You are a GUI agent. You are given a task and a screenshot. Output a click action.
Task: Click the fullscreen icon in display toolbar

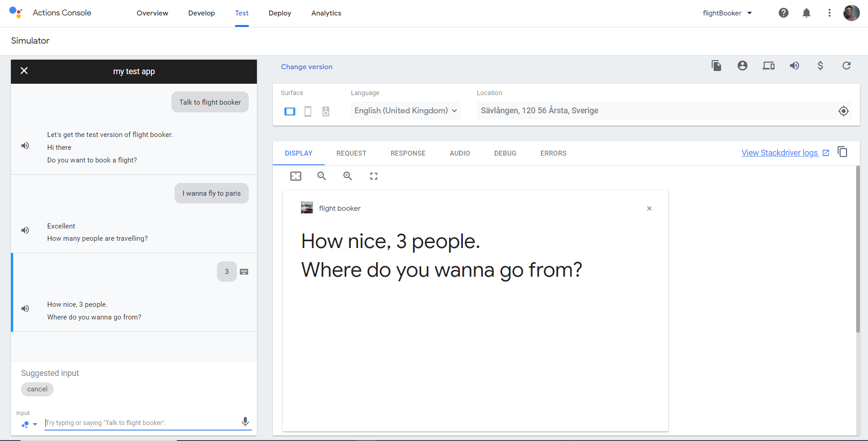pos(374,176)
